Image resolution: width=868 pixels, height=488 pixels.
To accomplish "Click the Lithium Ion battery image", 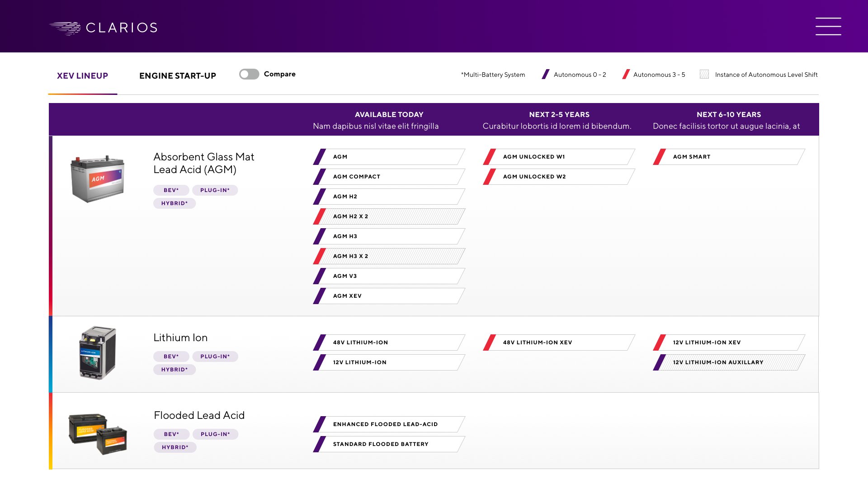I will coord(98,353).
